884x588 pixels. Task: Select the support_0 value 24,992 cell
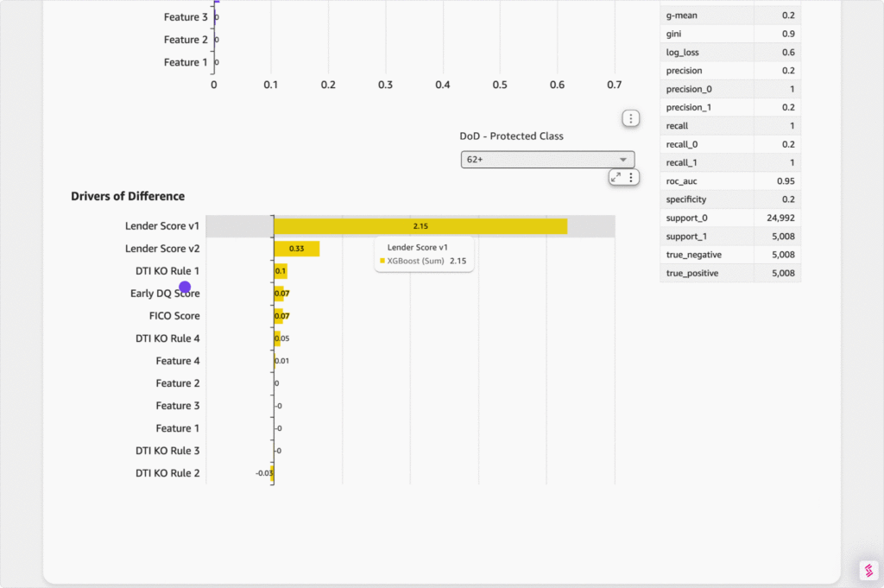pos(777,218)
